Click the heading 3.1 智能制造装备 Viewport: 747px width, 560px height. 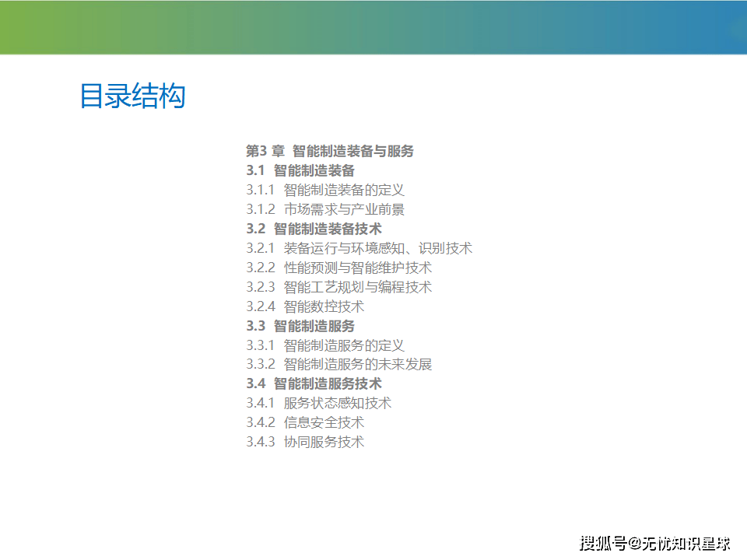[300, 170]
